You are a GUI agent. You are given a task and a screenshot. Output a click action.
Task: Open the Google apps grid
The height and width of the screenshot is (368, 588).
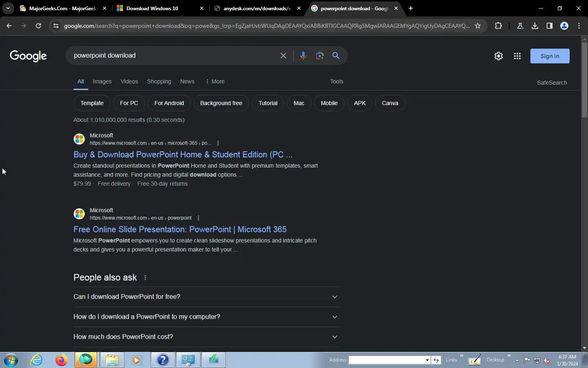click(x=517, y=56)
